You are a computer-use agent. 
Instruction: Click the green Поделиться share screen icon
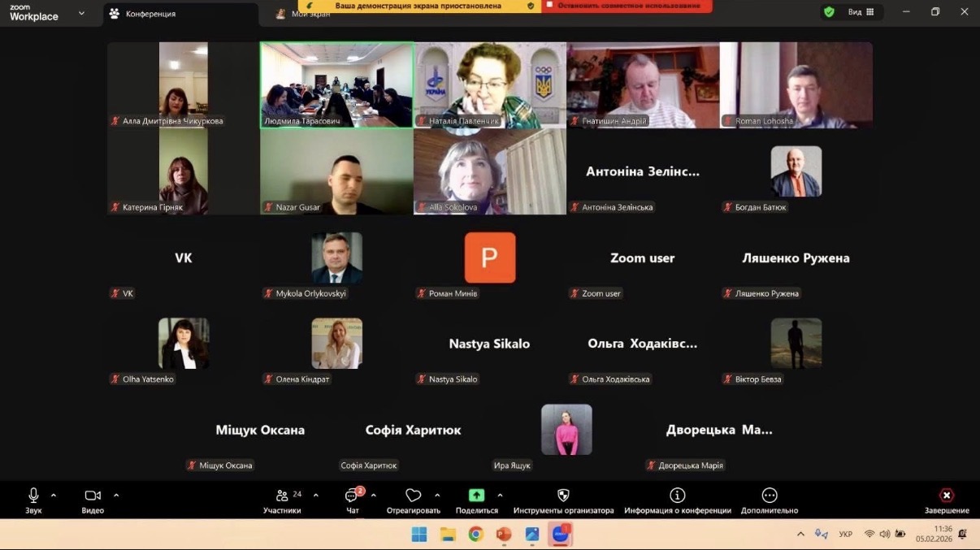tap(476, 496)
